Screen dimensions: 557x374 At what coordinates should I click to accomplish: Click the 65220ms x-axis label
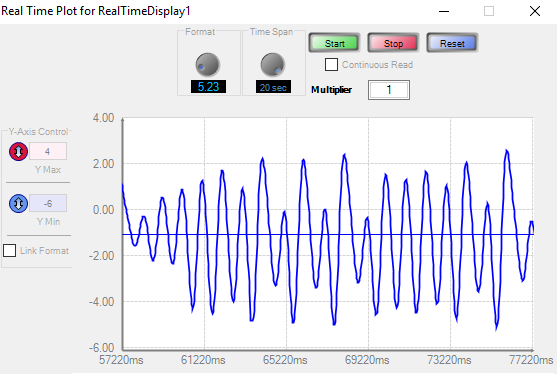tap(285, 360)
